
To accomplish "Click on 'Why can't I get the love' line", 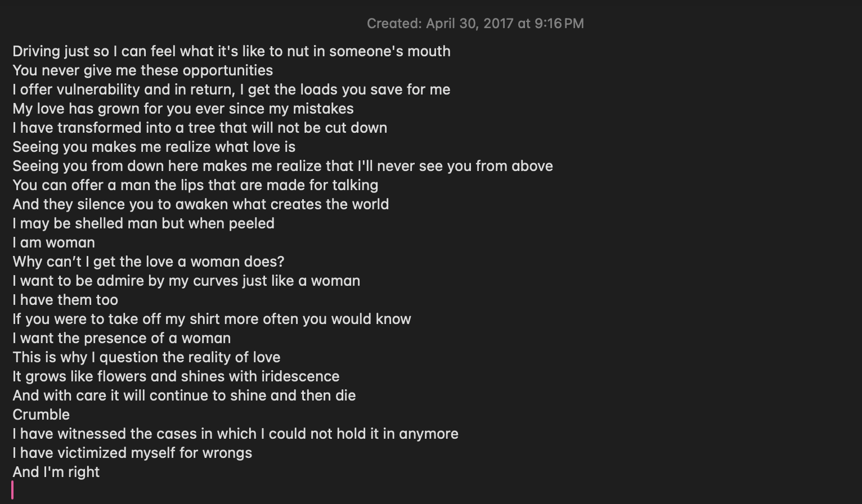I will click(x=149, y=262).
